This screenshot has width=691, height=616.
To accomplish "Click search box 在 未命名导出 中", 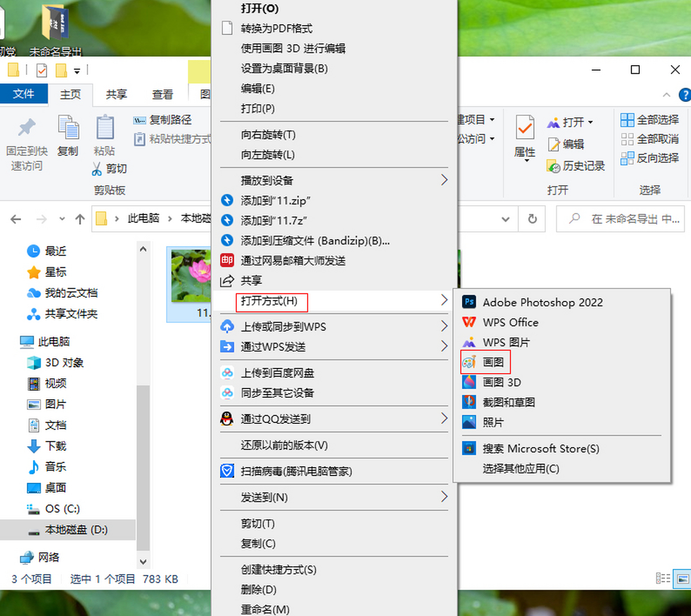I will tap(620, 219).
